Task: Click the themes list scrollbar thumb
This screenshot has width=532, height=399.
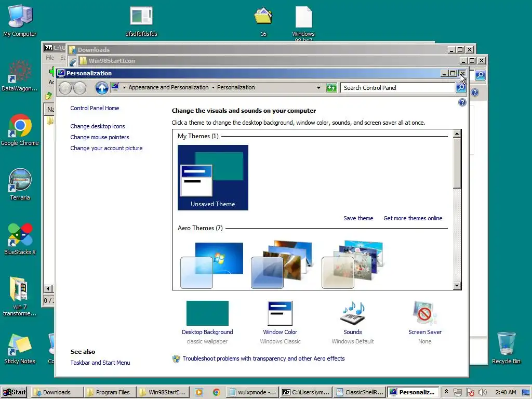Action: point(457,163)
